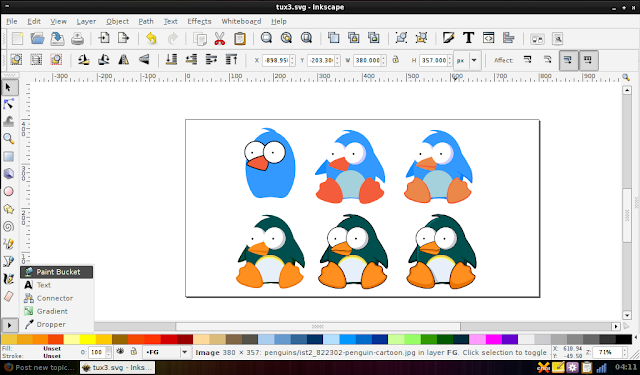This screenshot has height=375, width=640.
Task: Select the Zoom magnifier tool in toolbox
Action: (9, 139)
